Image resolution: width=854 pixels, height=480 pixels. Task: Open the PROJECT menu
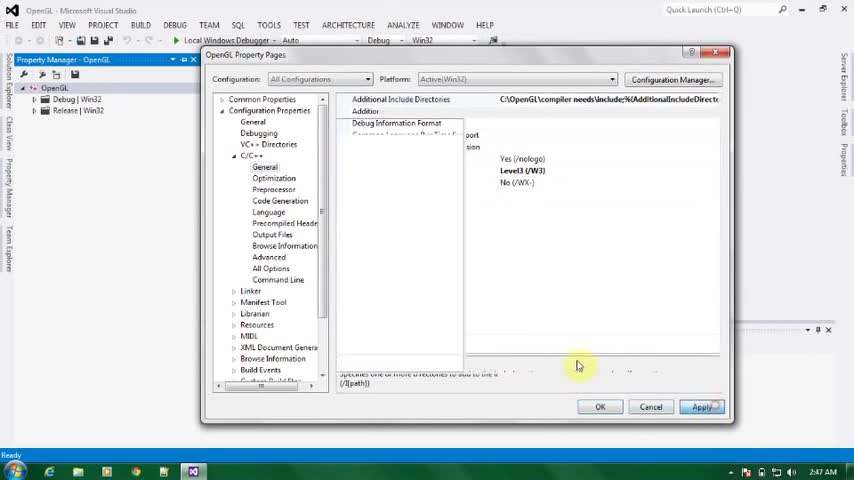pyautogui.click(x=103, y=25)
